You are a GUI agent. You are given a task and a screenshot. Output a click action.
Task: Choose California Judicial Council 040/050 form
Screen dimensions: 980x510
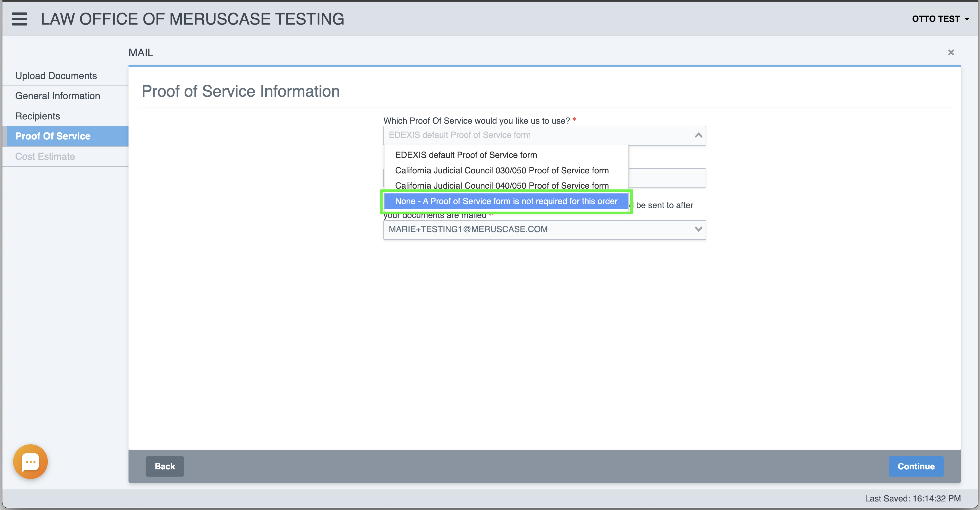506,186
